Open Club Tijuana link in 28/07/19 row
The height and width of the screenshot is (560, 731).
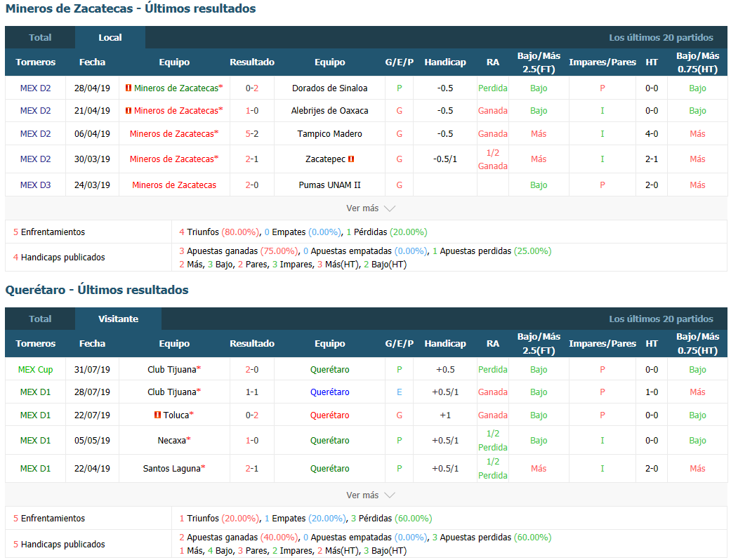tap(171, 392)
